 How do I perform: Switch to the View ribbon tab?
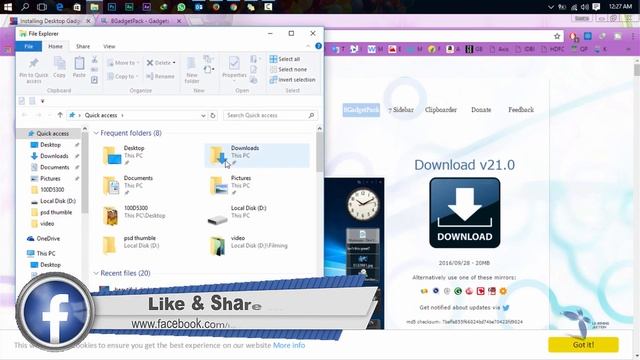109,46
